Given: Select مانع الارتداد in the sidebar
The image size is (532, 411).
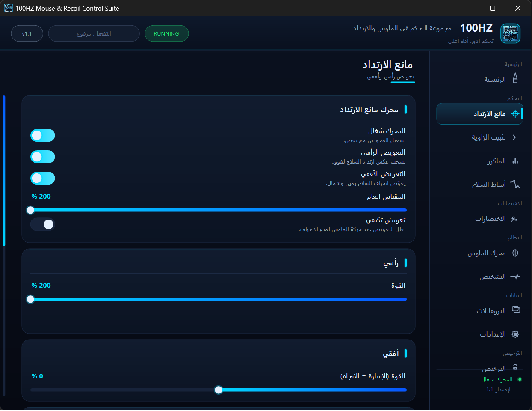Looking at the screenshot, I should pos(480,114).
